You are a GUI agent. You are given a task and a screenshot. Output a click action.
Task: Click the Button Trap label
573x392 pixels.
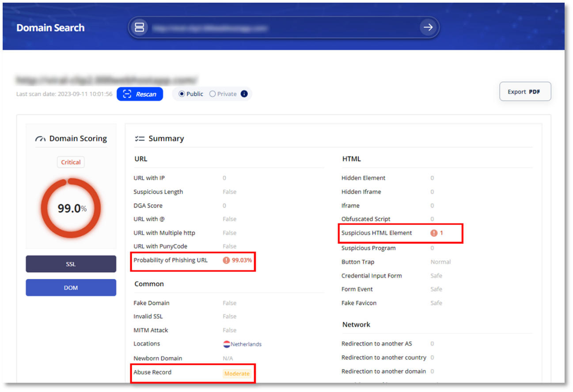coord(358,262)
